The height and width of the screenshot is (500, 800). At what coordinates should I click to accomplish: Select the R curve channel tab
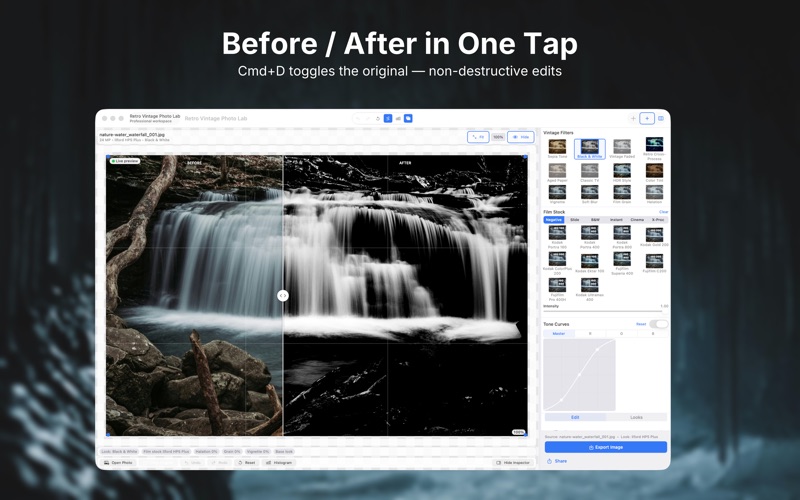pyautogui.click(x=590, y=334)
